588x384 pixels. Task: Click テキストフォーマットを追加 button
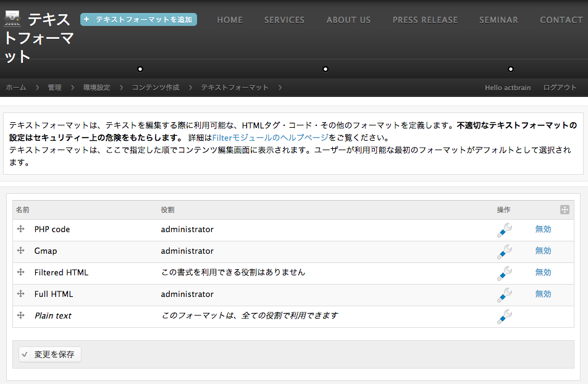coord(138,20)
